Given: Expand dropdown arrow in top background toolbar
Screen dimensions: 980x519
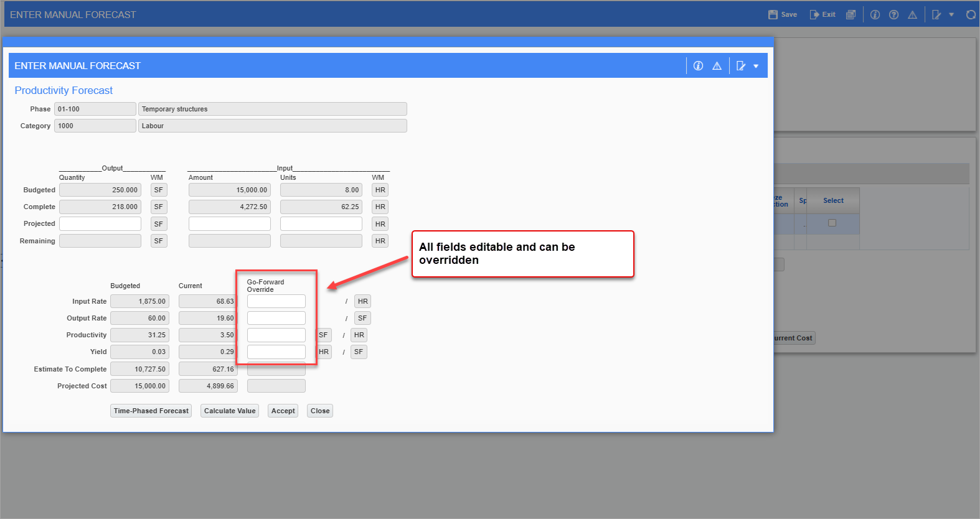Looking at the screenshot, I should [951, 14].
